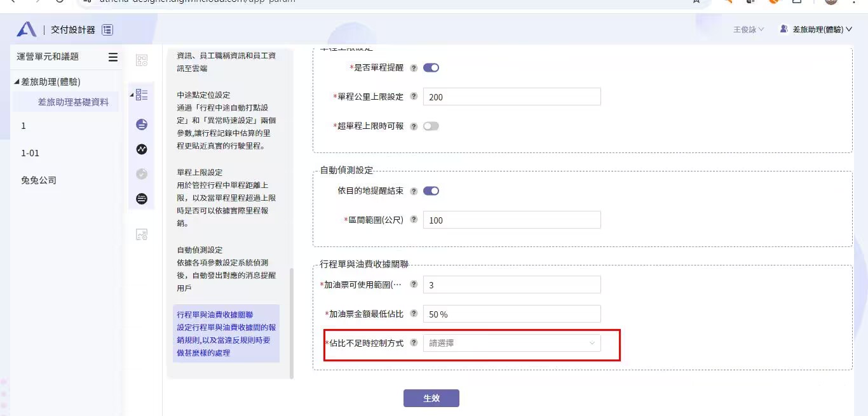The height and width of the screenshot is (416, 868).
Task: Click help icon next to 佔比不足時控制方式
Action: click(414, 343)
